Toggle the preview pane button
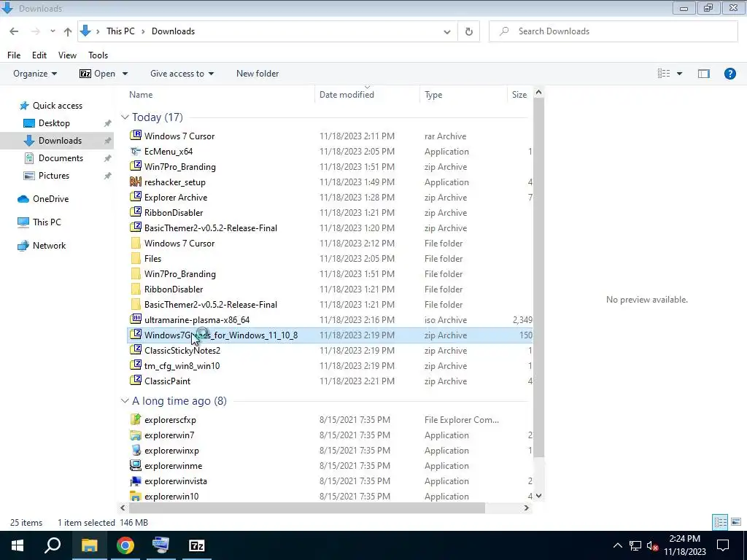 pyautogui.click(x=704, y=74)
